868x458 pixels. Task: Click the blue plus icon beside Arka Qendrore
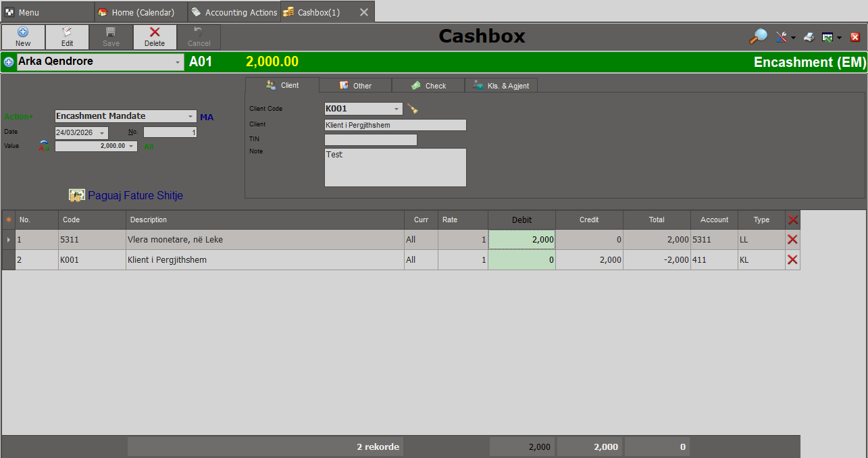pos(9,62)
